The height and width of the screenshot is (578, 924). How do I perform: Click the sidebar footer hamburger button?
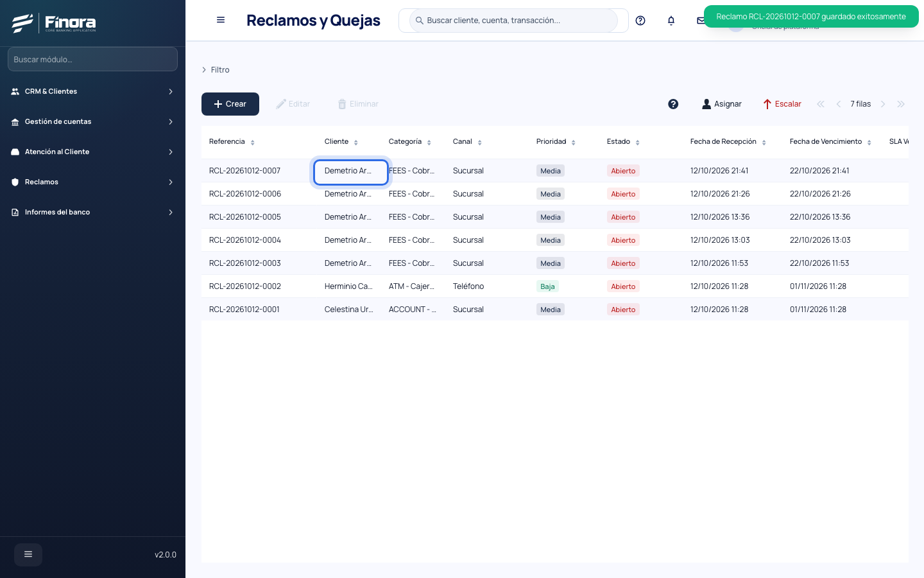tap(28, 554)
